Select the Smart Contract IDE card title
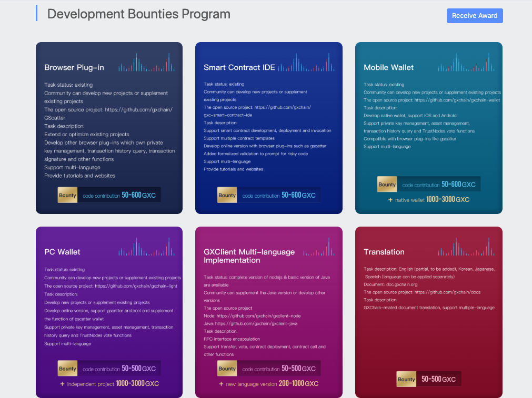 [239, 67]
